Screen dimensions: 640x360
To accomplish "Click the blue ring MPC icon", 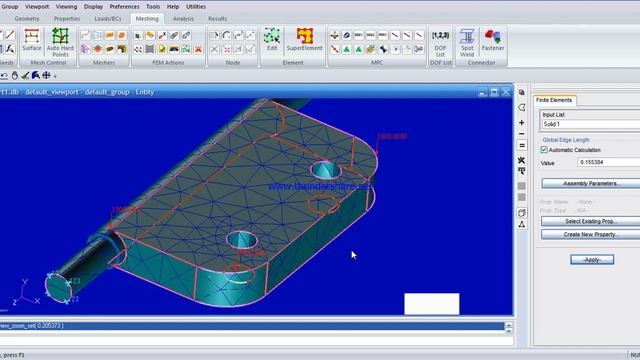I will (347, 36).
